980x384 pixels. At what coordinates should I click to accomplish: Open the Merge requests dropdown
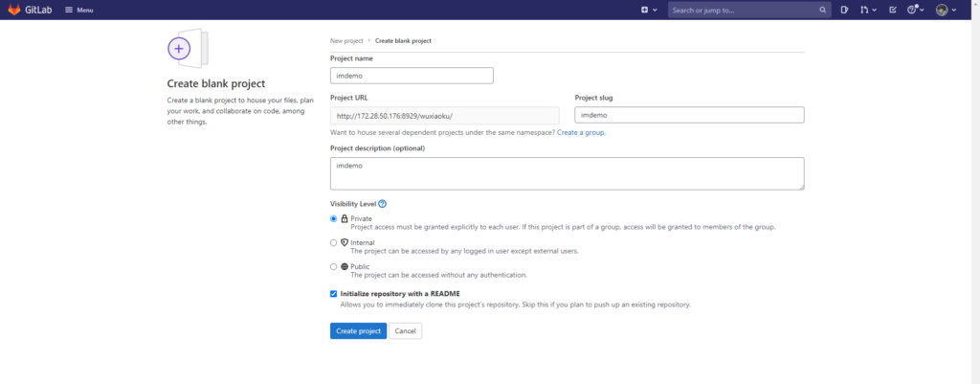pyautogui.click(x=868, y=10)
